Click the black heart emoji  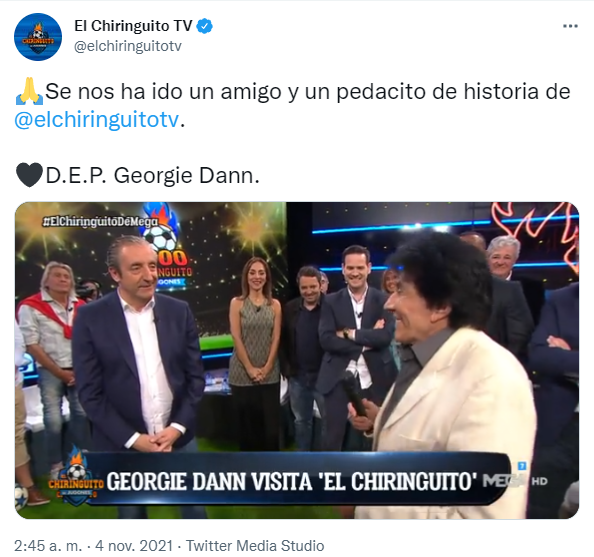click(x=29, y=175)
